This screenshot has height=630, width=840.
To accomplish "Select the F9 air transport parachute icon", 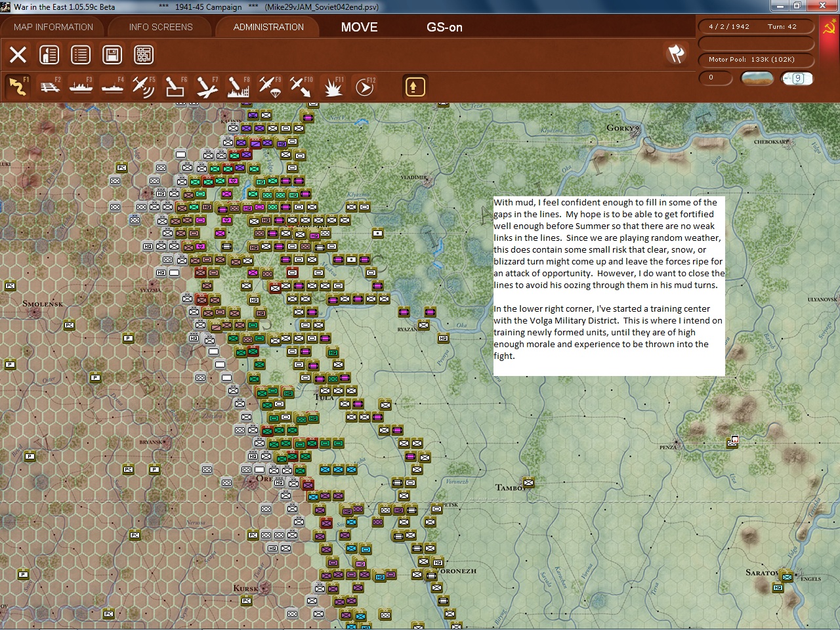I will click(x=270, y=87).
